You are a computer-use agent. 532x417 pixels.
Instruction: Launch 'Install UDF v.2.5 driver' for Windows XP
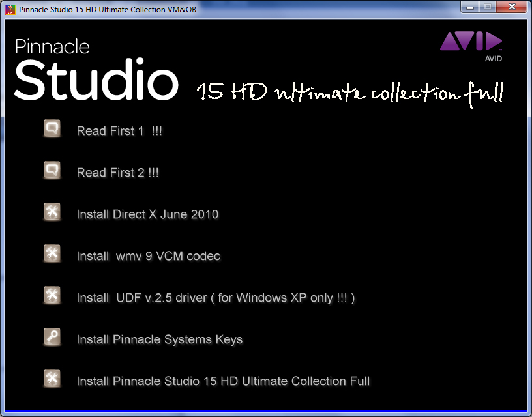click(216, 298)
